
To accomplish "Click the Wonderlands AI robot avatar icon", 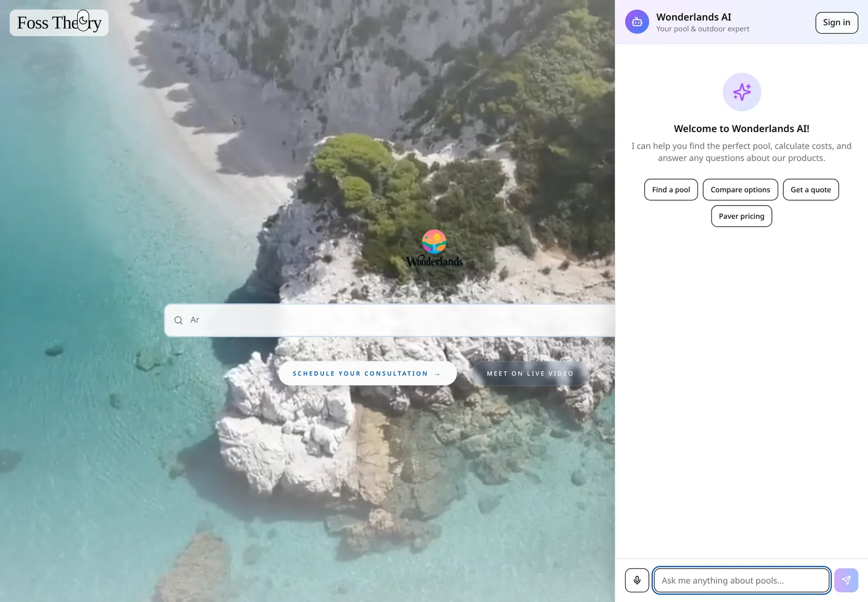I will [637, 22].
